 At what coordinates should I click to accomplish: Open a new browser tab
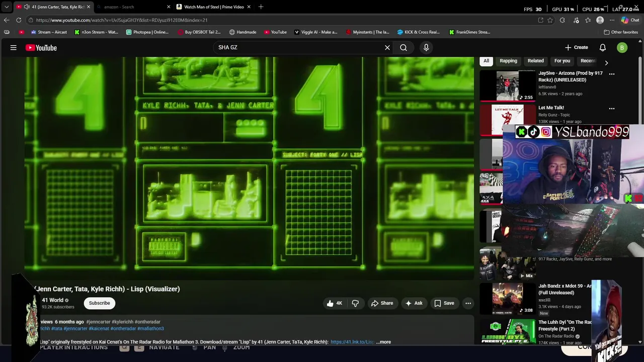pos(261,7)
